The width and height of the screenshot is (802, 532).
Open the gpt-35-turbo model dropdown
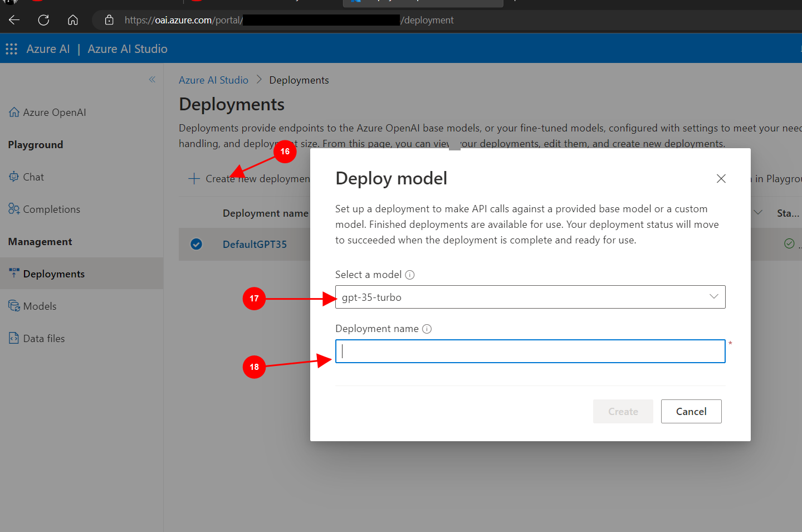pos(530,297)
